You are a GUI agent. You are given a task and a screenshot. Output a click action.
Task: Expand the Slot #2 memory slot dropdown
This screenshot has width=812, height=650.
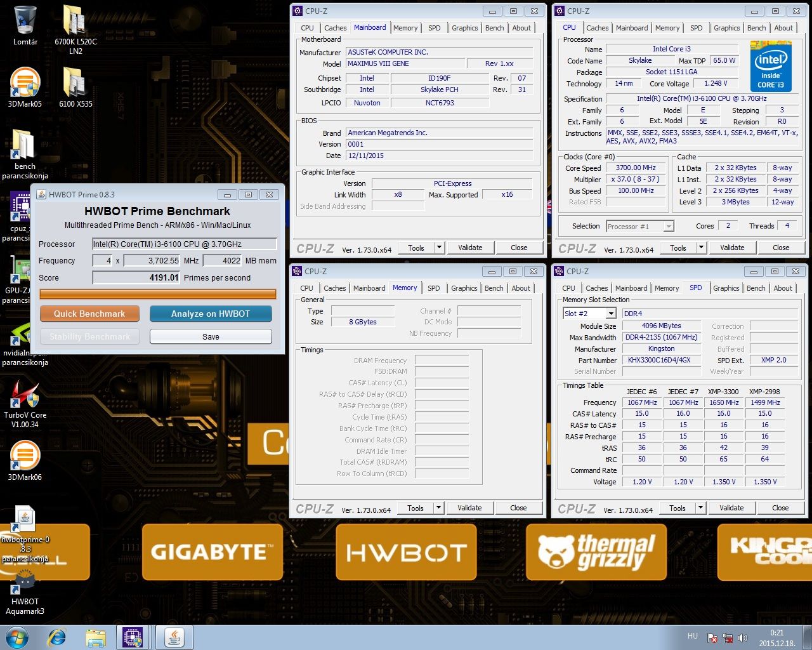[610, 314]
